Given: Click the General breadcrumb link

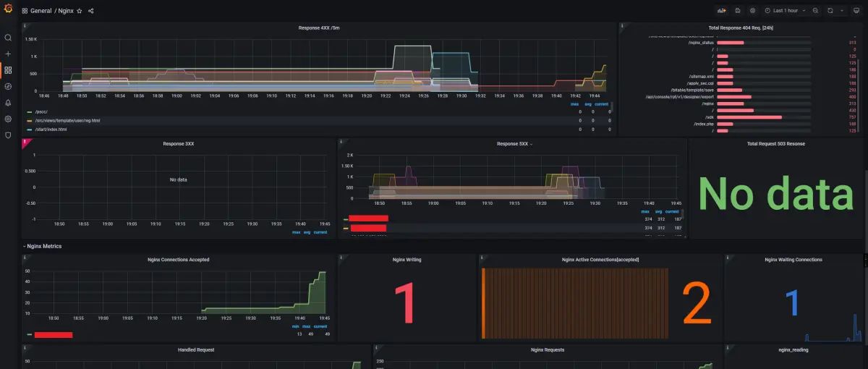Looking at the screenshot, I should coord(41,11).
